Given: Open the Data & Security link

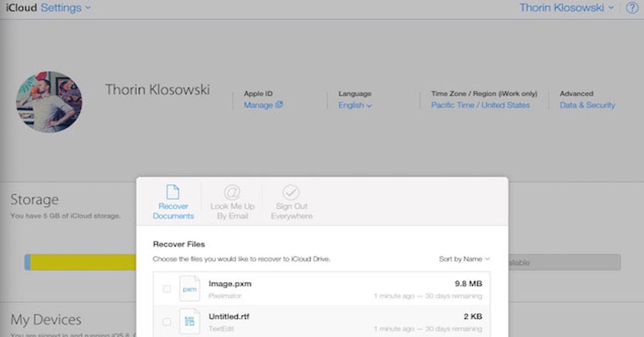Looking at the screenshot, I should coord(588,105).
